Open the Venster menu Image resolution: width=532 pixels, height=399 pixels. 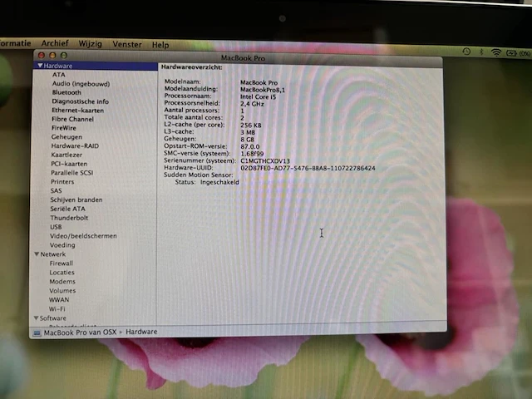click(x=127, y=44)
